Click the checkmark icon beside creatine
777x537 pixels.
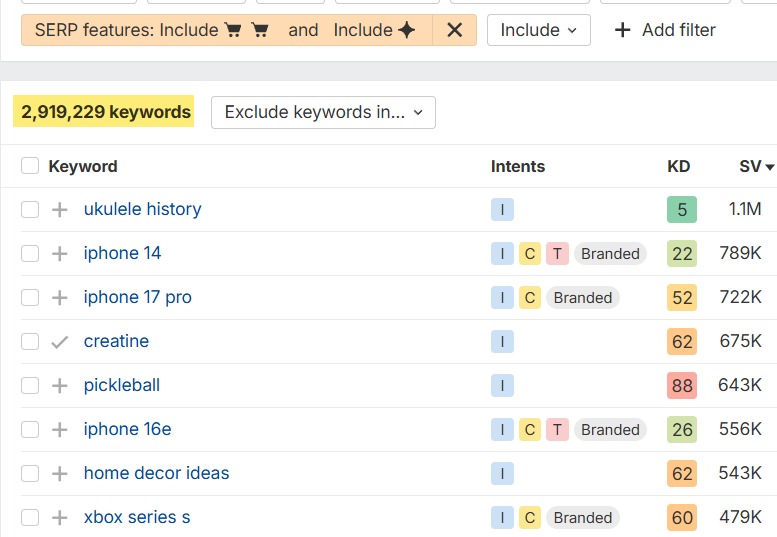(60, 341)
